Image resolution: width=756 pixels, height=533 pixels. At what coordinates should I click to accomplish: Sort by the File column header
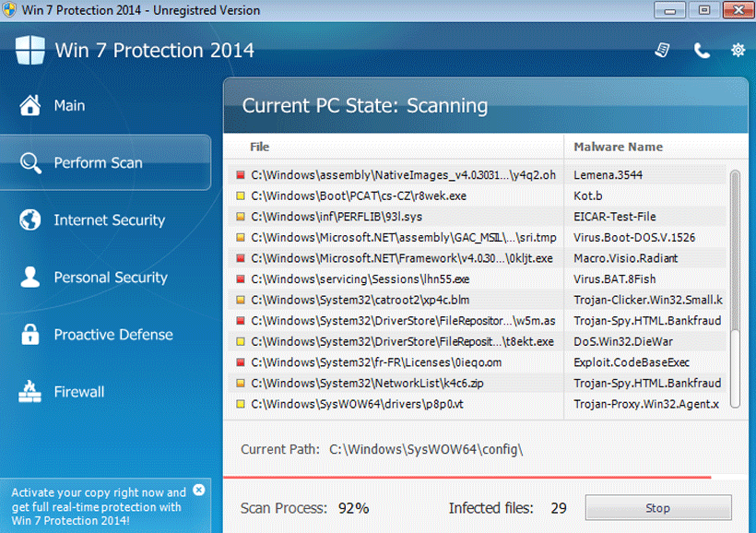(260, 147)
